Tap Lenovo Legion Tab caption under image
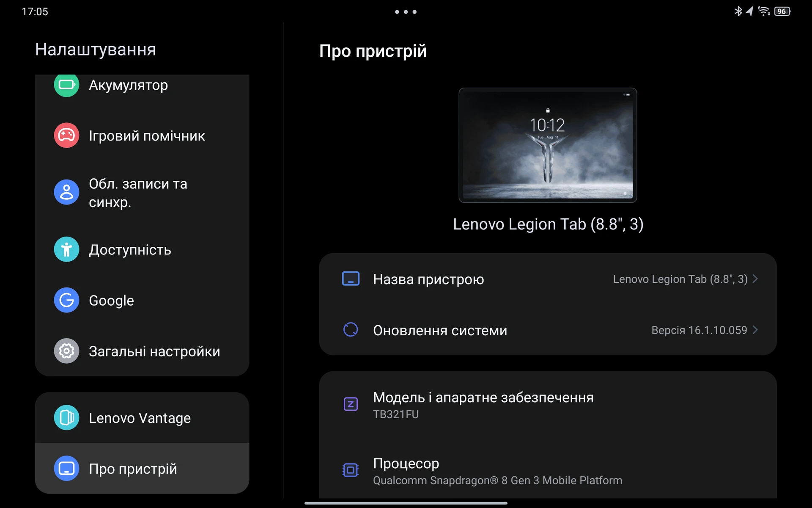Image resolution: width=812 pixels, height=508 pixels. (548, 224)
